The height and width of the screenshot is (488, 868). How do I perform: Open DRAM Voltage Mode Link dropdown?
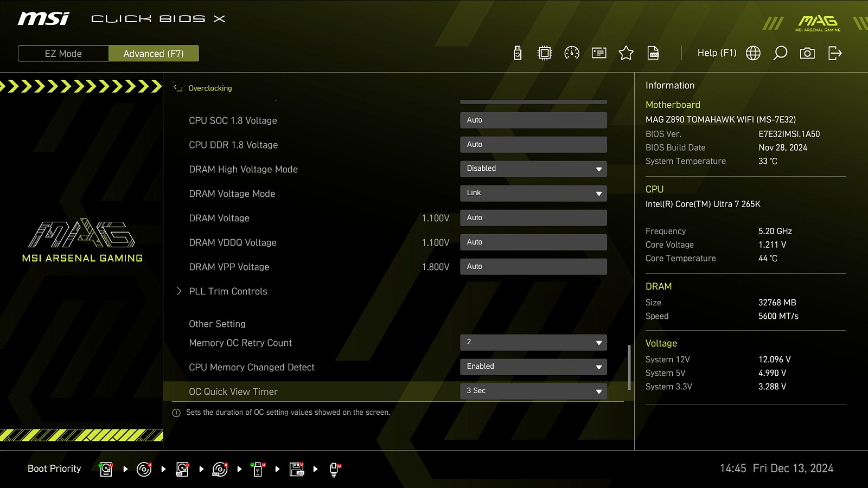(x=533, y=193)
